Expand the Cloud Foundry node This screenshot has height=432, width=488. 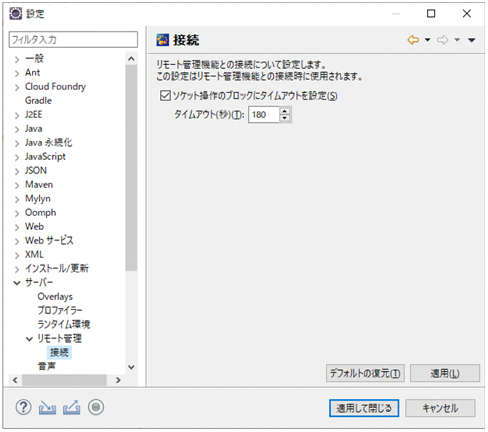[x=17, y=87]
